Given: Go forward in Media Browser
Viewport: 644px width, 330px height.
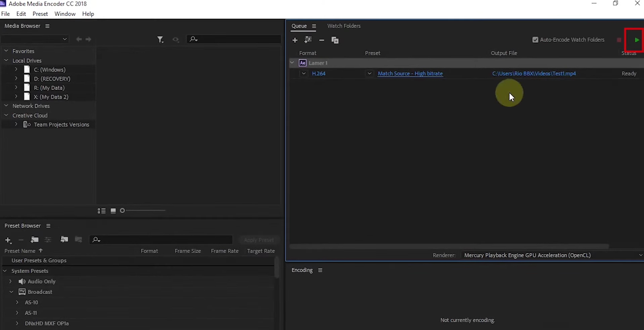Looking at the screenshot, I should pos(88,39).
